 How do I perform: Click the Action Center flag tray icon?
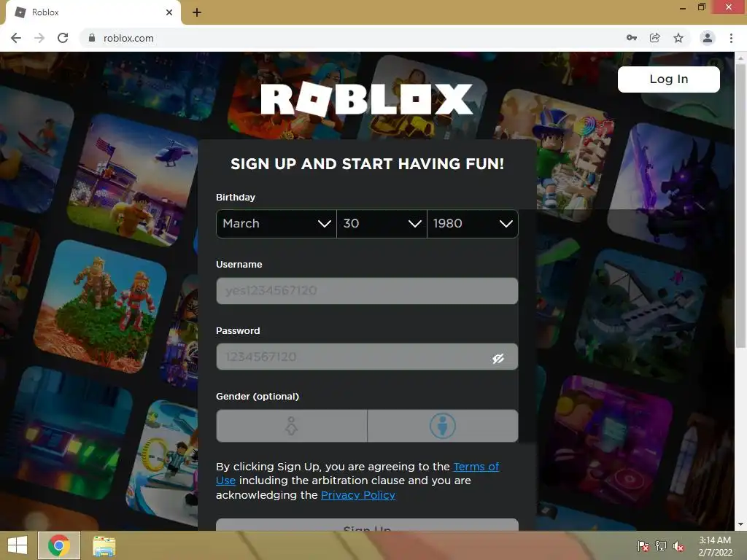click(x=643, y=545)
